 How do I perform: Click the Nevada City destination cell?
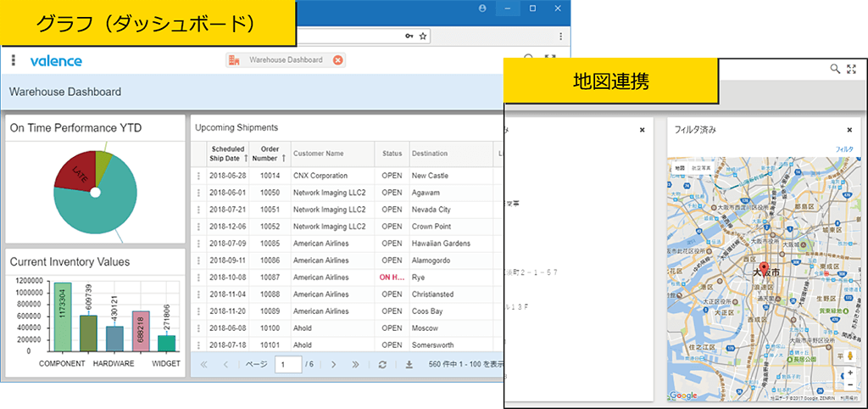(x=431, y=210)
